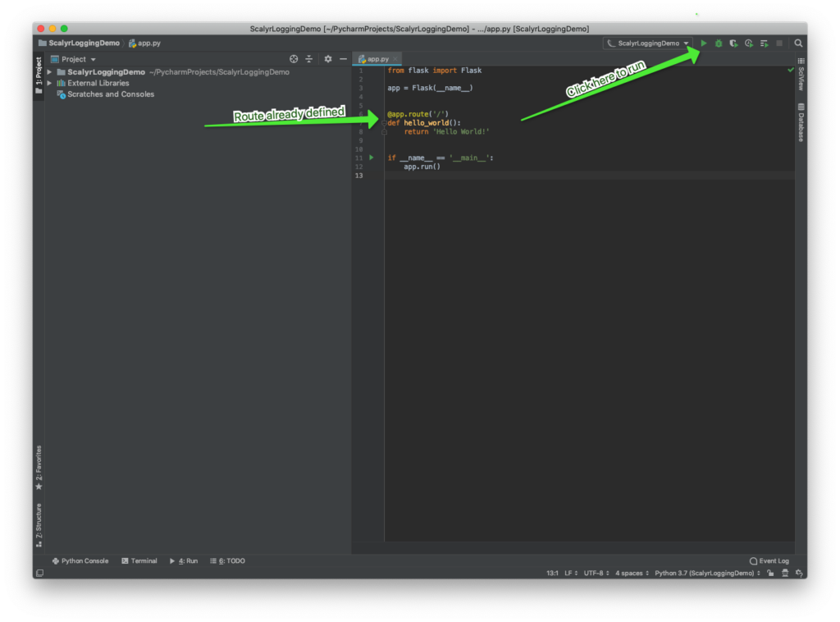Run with Coverage using the shield icon
Image resolution: width=840 pixels, height=622 pixels.
click(x=733, y=43)
